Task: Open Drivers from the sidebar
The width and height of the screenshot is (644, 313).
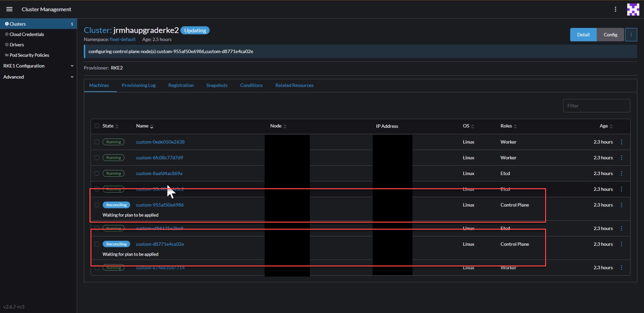Action: click(17, 45)
